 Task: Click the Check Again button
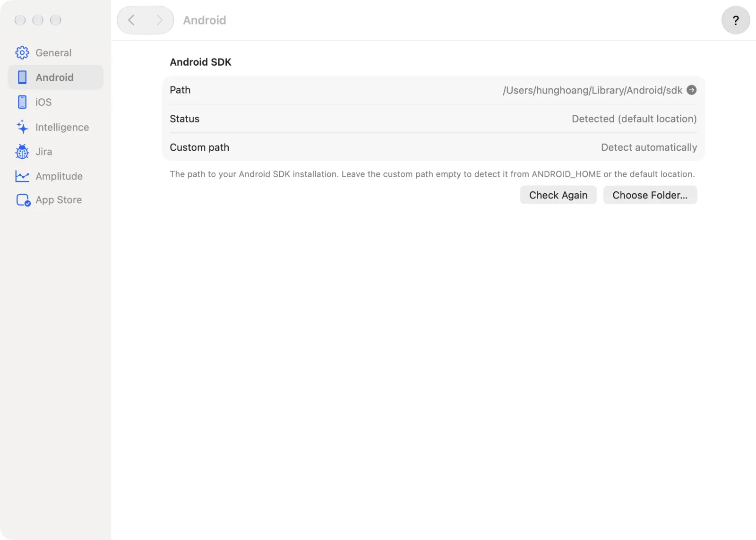[558, 195]
